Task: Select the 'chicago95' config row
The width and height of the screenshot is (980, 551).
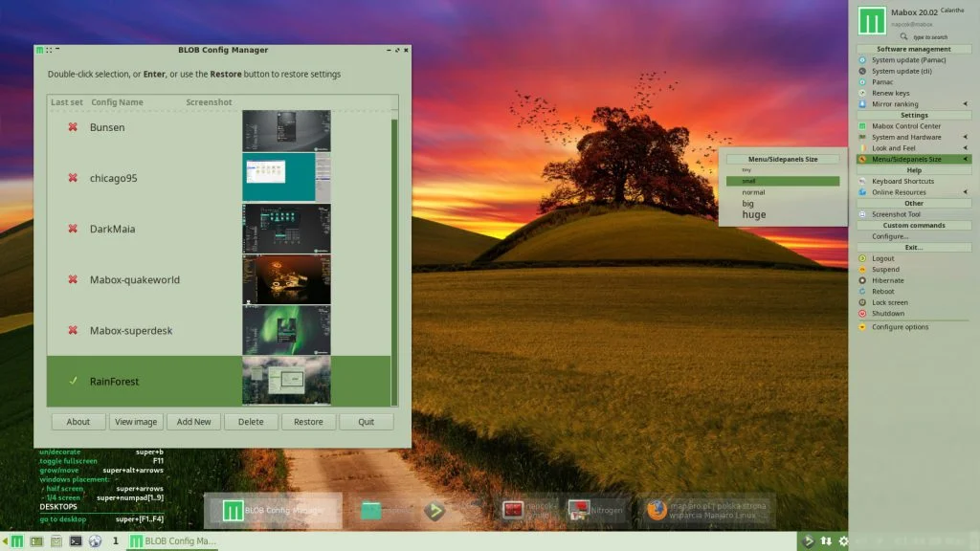Action: coord(219,178)
